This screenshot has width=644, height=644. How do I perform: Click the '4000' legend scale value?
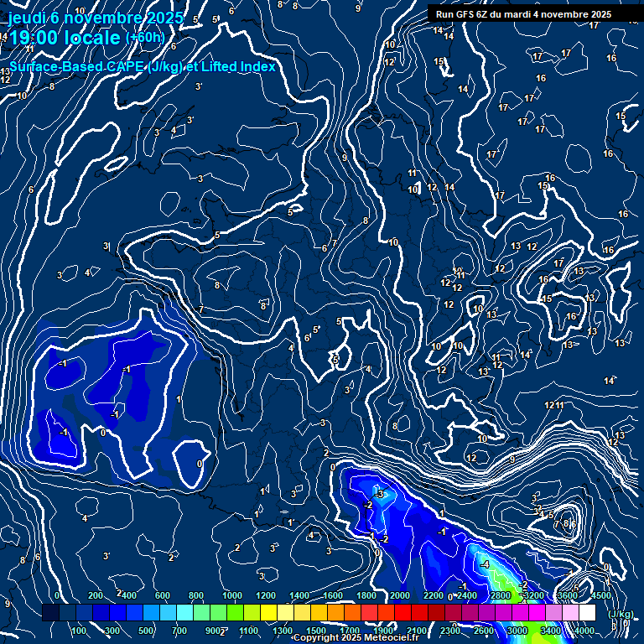(584, 631)
